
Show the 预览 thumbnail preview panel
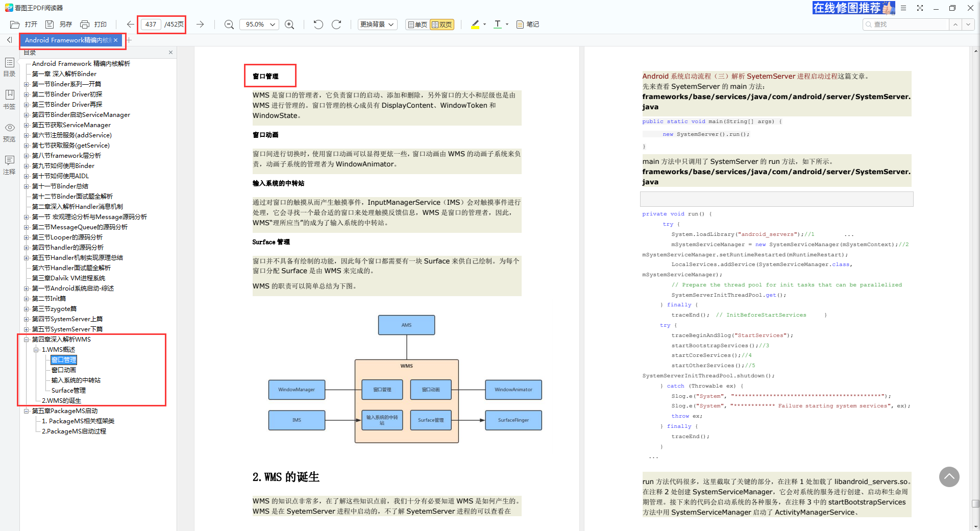coord(9,132)
